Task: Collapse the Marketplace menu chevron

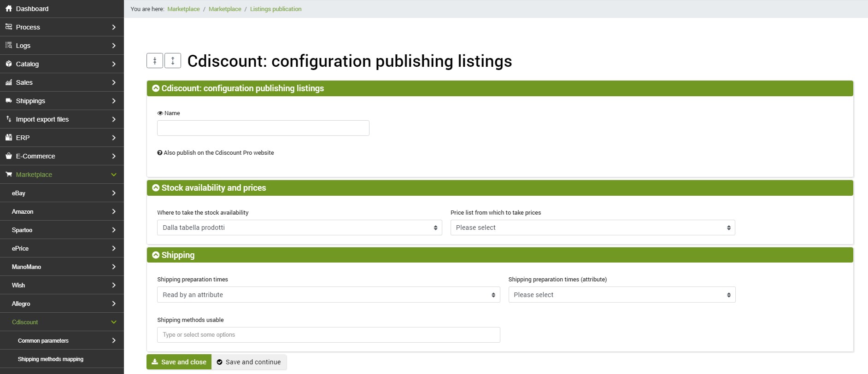Action: (114, 175)
